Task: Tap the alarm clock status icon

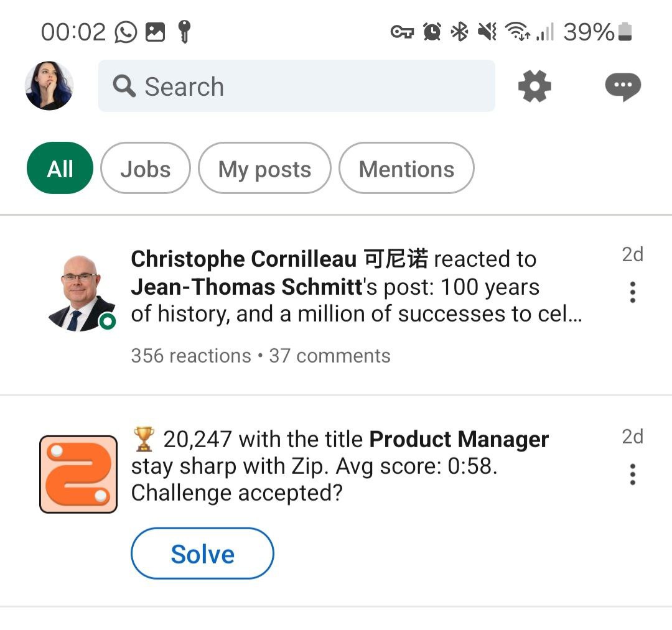Action: click(x=432, y=32)
